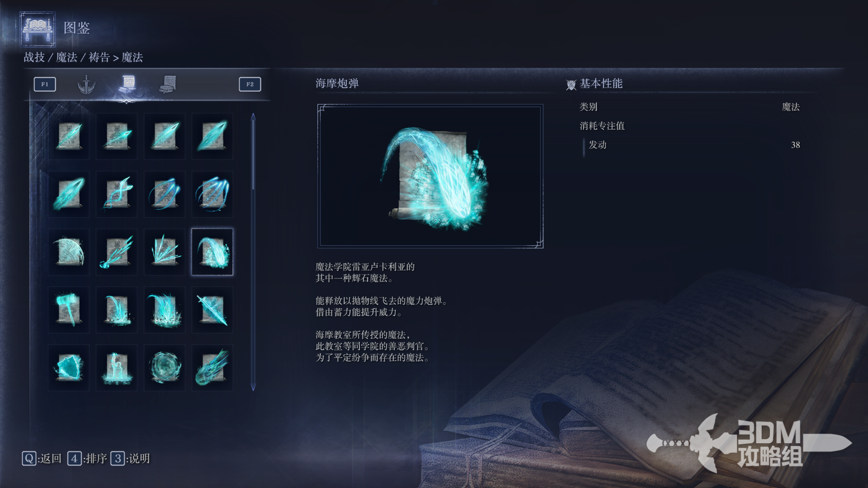
Task: Click the scrollbar down arrow in spell list
Action: pos(253,387)
